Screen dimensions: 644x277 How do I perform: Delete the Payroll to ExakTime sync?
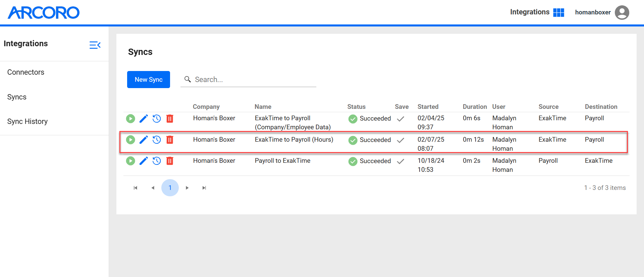coord(170,161)
